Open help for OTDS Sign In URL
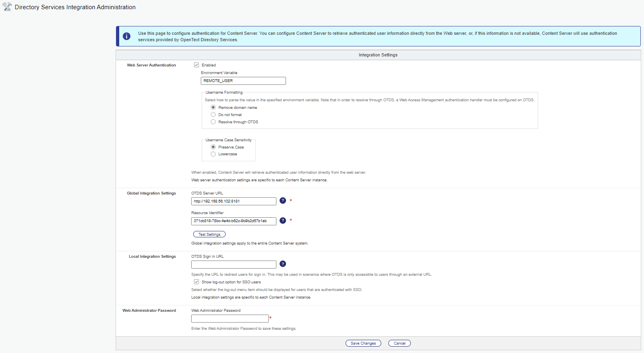Viewport: 644px width, 353px height. [x=283, y=264]
